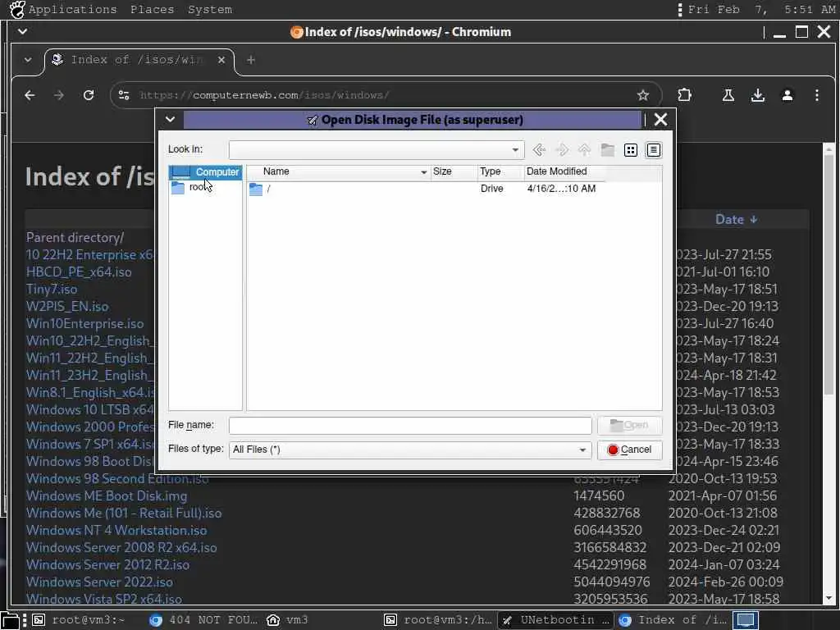Click the Cancel button

[x=629, y=450]
